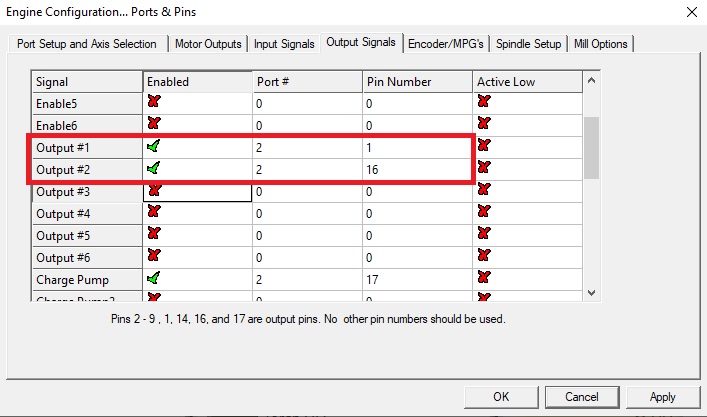Select Port # cell for Output #5
Viewport: 707px width, 417px height.
(307, 236)
